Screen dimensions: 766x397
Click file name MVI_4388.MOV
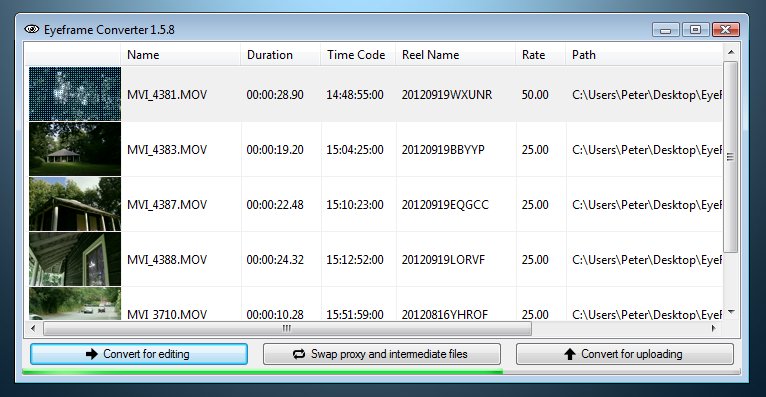(x=167, y=260)
